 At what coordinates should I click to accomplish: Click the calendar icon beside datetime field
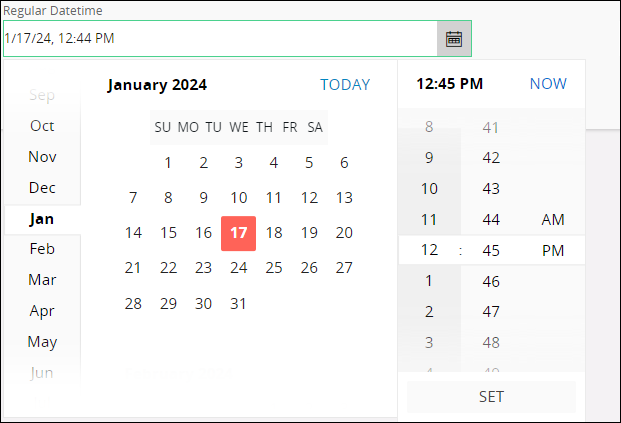(x=454, y=39)
